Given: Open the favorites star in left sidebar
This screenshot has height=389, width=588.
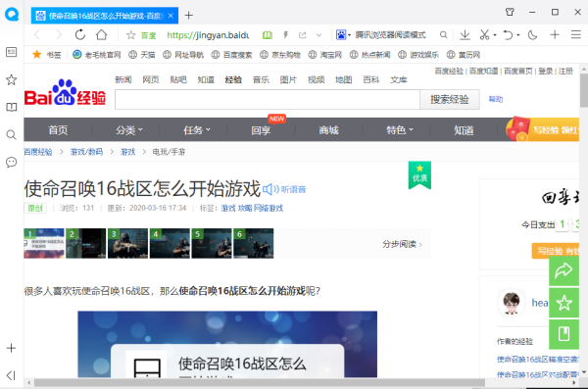Looking at the screenshot, I should pyautogui.click(x=11, y=79).
